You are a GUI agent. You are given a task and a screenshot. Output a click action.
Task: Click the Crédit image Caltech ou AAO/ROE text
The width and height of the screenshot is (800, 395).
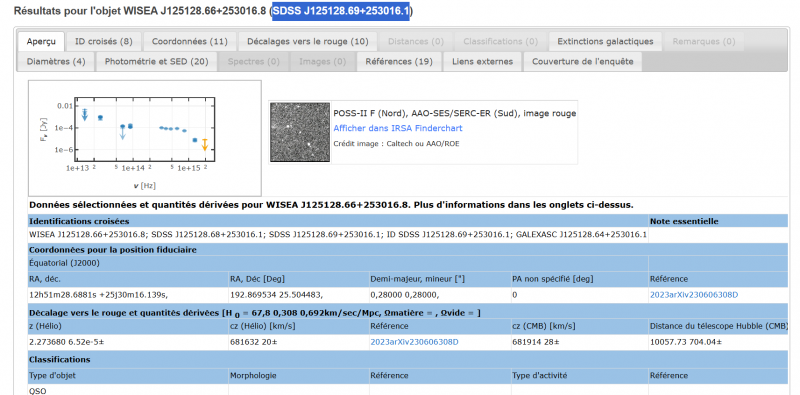pos(396,144)
